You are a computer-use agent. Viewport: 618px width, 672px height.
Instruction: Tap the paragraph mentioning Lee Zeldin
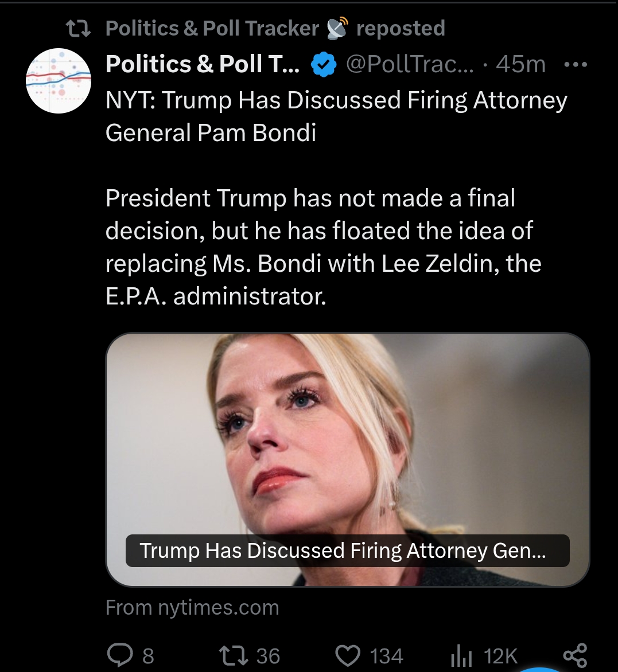[x=323, y=247]
